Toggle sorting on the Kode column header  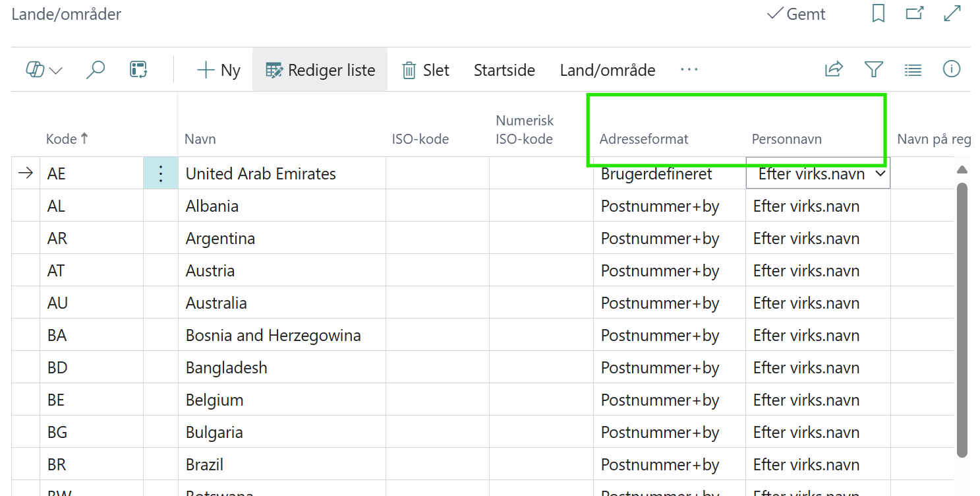tap(67, 139)
